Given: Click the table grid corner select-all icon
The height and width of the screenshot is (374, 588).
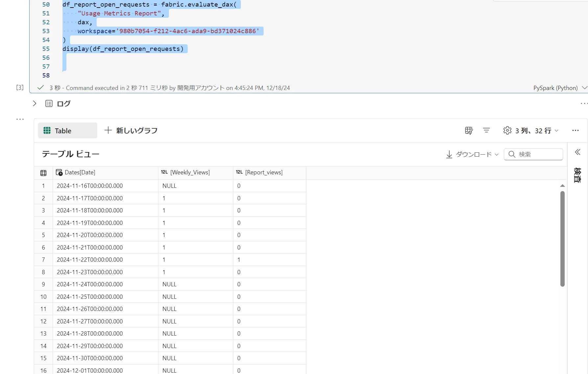Looking at the screenshot, I should click(43, 173).
